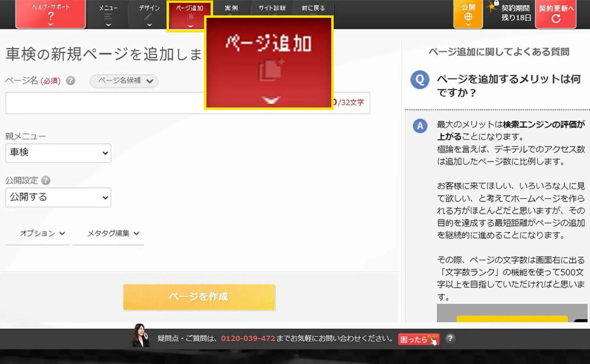Click the question mark icon in footer
The width and height of the screenshot is (590, 364).
coord(450,338)
